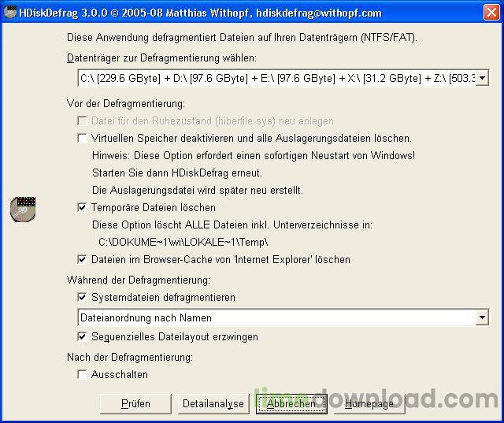Image resolution: width=504 pixels, height=423 pixels.
Task: Click the 'Hinweis: Diese Option erfordert' note
Action: (x=254, y=155)
